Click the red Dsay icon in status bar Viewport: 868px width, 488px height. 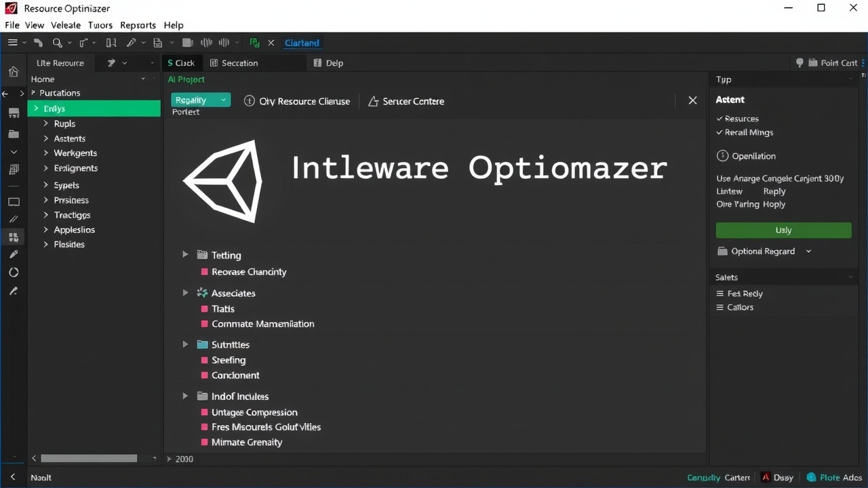[766, 477]
